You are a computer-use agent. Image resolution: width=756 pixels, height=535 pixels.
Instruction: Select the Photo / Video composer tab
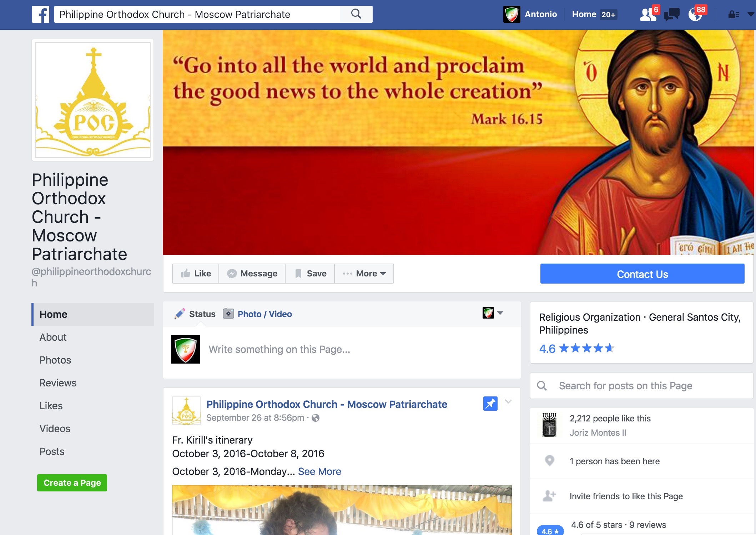pyautogui.click(x=257, y=314)
